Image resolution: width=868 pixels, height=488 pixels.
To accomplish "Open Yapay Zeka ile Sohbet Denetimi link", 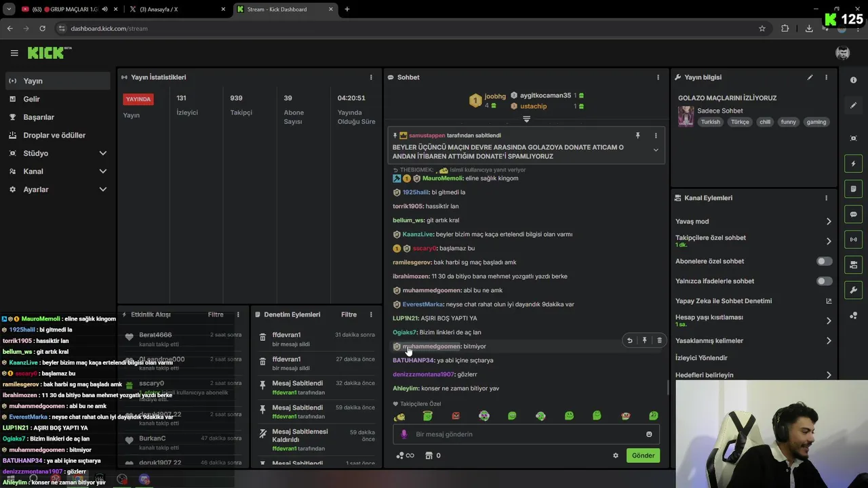I will [x=753, y=301].
